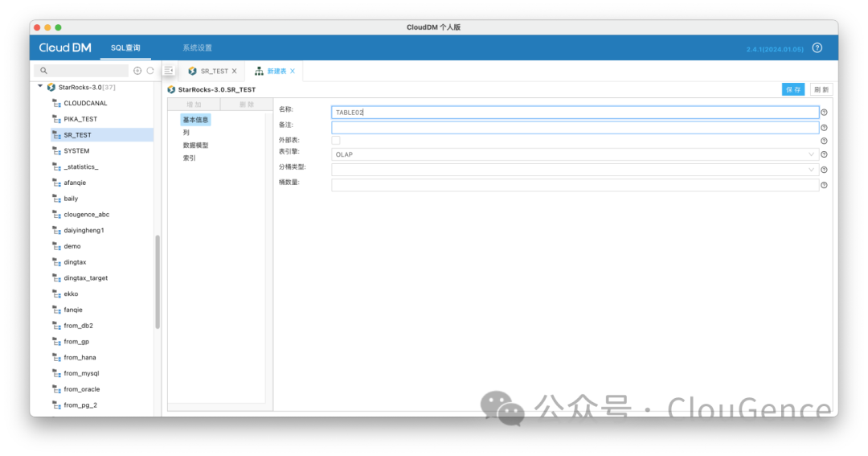Viewport: 868px width, 456px height.
Task: Select fanqie database
Action: 73,310
